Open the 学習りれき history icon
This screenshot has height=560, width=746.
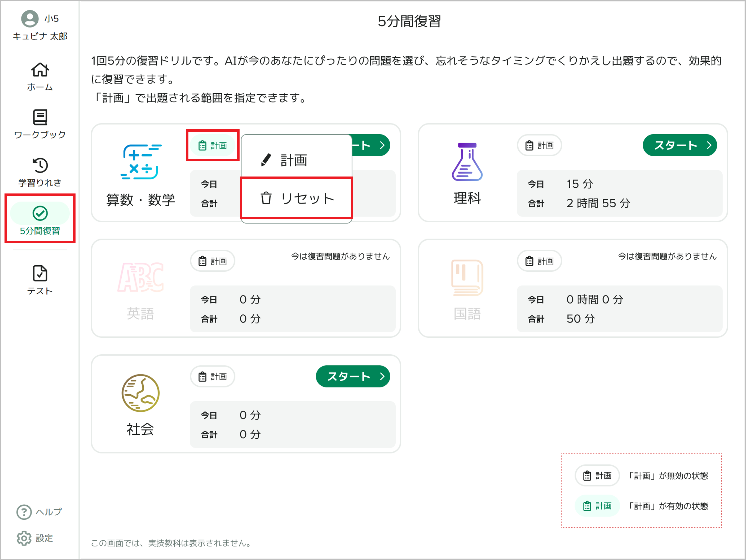(x=40, y=165)
